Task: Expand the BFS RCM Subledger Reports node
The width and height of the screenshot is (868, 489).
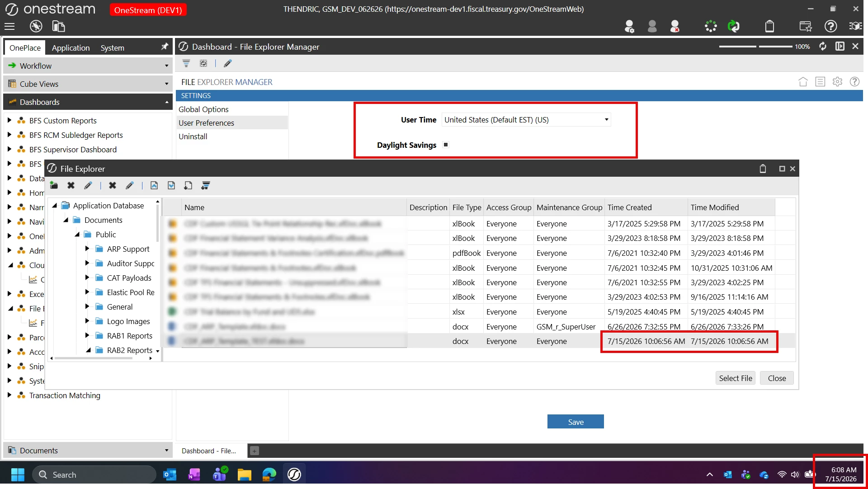Action: pos(9,135)
